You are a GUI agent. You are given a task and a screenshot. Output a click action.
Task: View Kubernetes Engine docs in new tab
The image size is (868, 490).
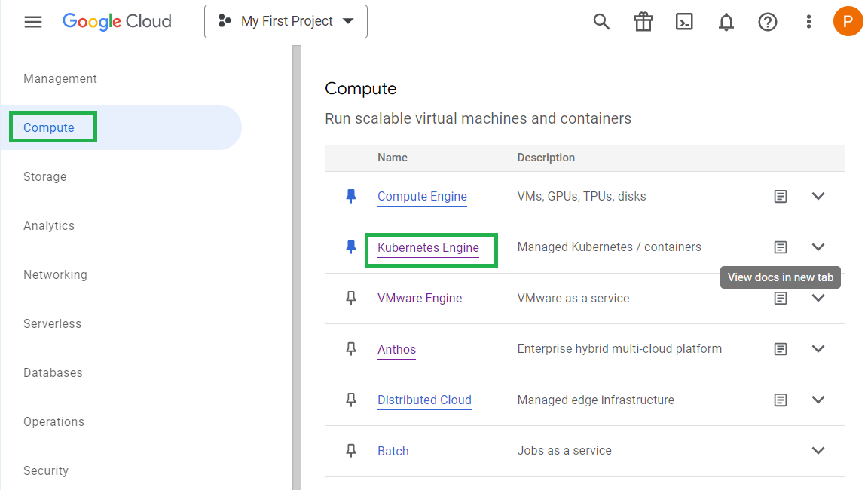click(781, 247)
